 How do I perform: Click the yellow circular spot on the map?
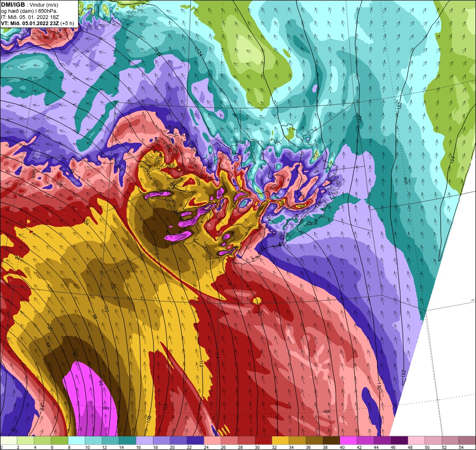tap(257, 301)
